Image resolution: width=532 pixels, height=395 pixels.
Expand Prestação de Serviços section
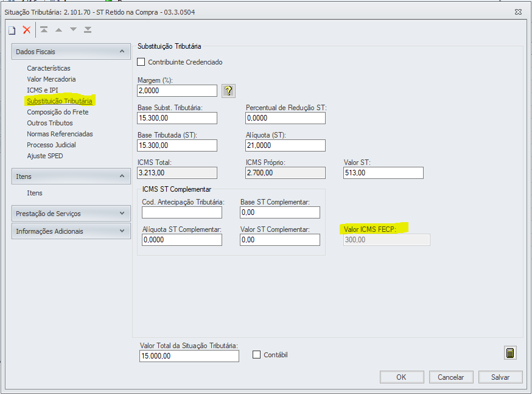(122, 214)
